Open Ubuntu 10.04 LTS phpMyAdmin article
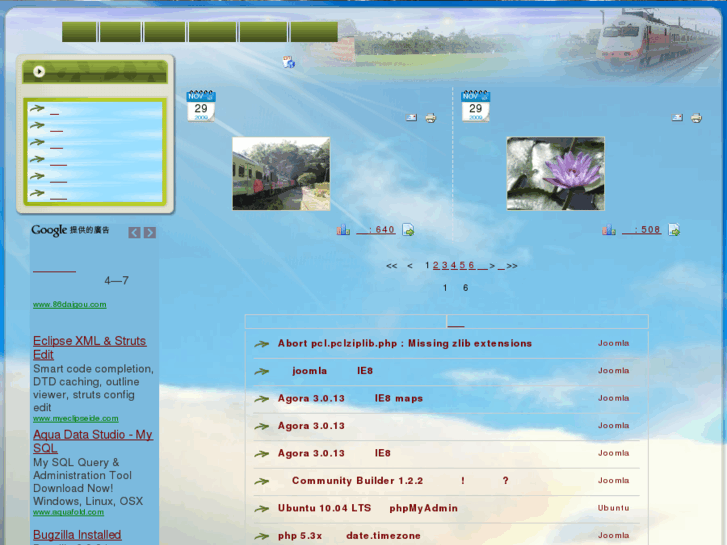727x545 pixels. pyautogui.click(x=368, y=508)
